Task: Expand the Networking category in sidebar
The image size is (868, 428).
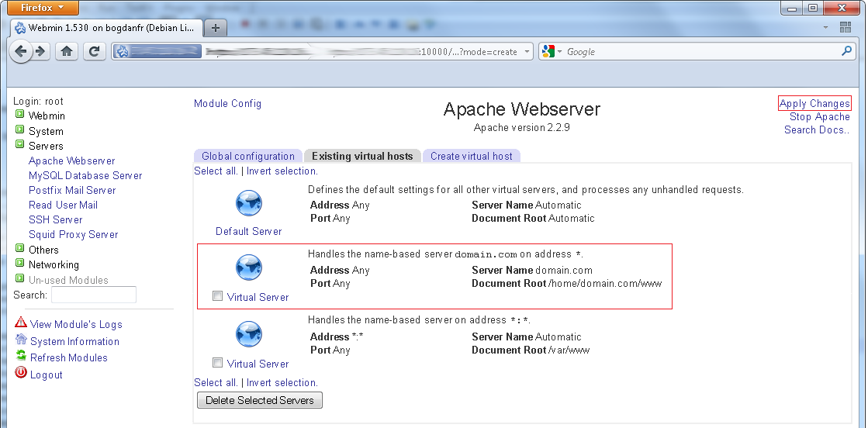Action: click(20, 264)
